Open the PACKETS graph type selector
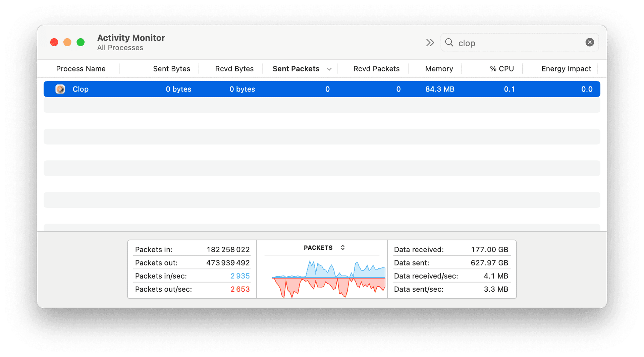The image size is (644, 357). pyautogui.click(x=342, y=248)
